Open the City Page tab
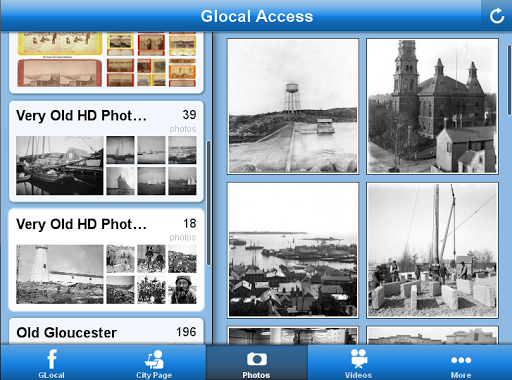512x380 pixels. [x=154, y=363]
